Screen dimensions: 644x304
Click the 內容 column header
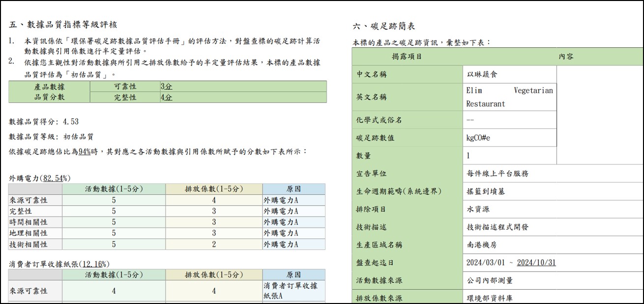point(566,57)
